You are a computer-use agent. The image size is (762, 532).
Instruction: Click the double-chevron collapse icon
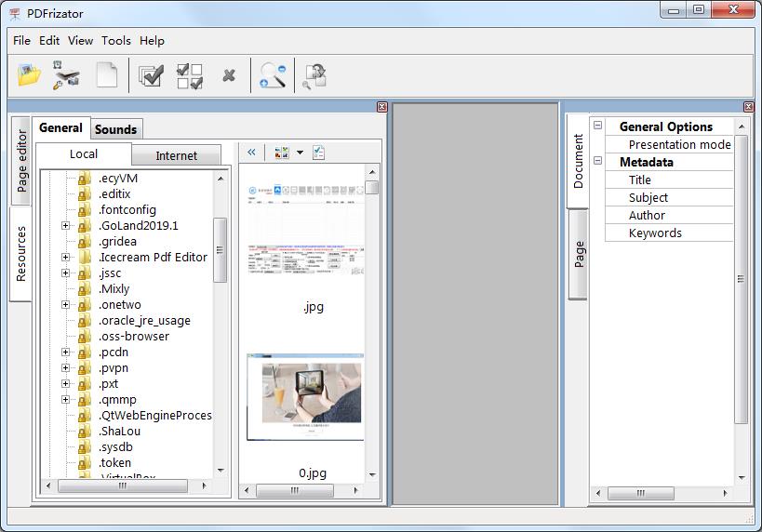[251, 153]
